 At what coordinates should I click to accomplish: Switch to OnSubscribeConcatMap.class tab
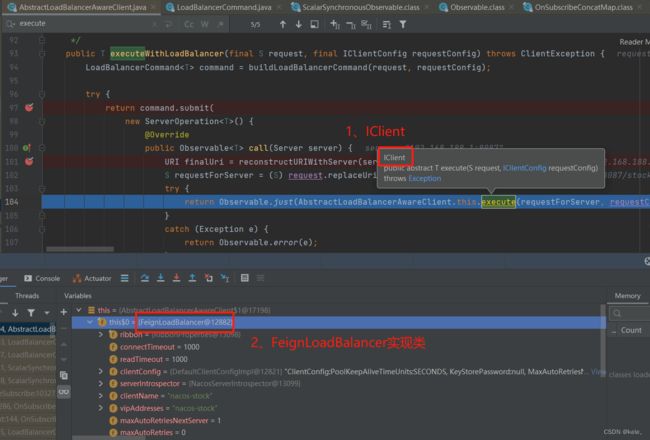pos(583,7)
